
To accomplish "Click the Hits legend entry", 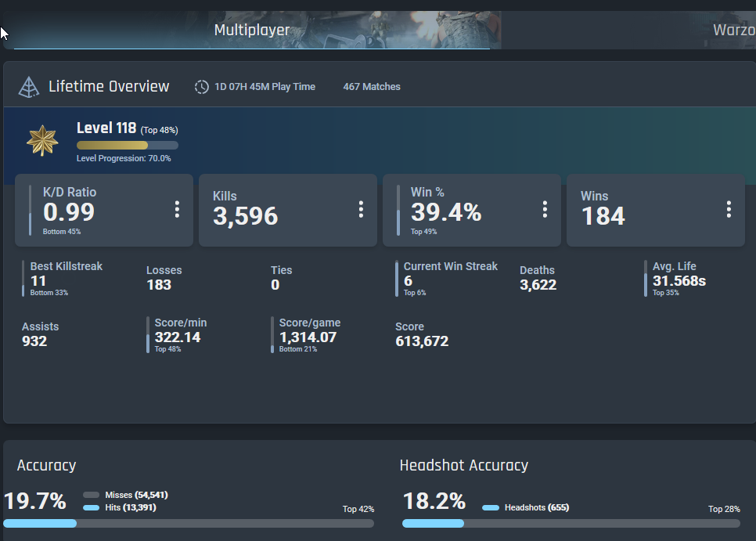I will [120, 507].
